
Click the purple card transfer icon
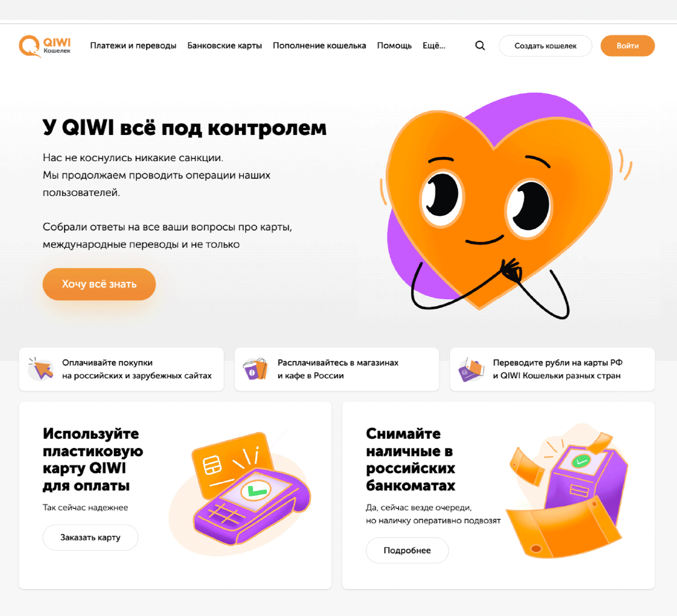coord(471,370)
